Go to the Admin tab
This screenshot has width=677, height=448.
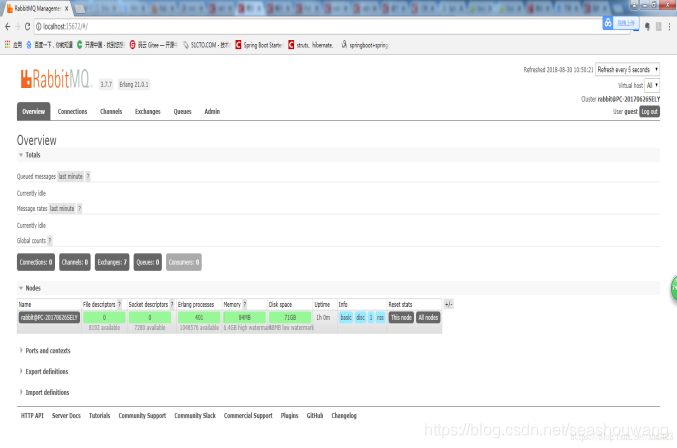tap(212, 111)
